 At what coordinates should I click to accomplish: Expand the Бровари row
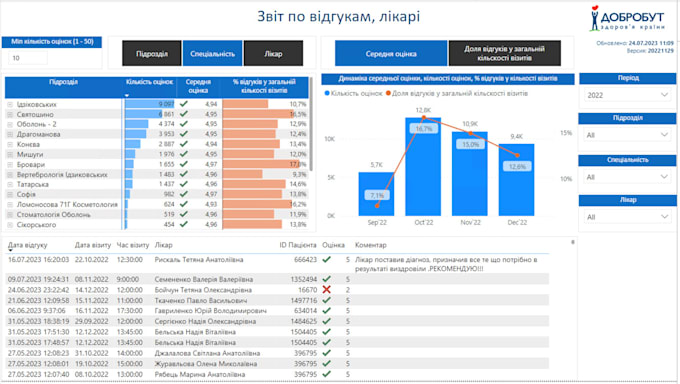(x=10, y=164)
